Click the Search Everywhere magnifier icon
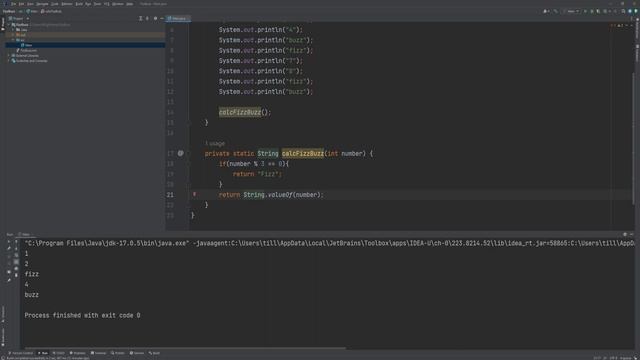This screenshot has width=640, height=360. click(x=623, y=11)
